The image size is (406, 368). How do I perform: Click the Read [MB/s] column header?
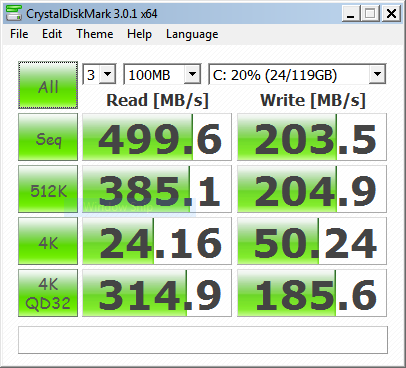[157, 100]
